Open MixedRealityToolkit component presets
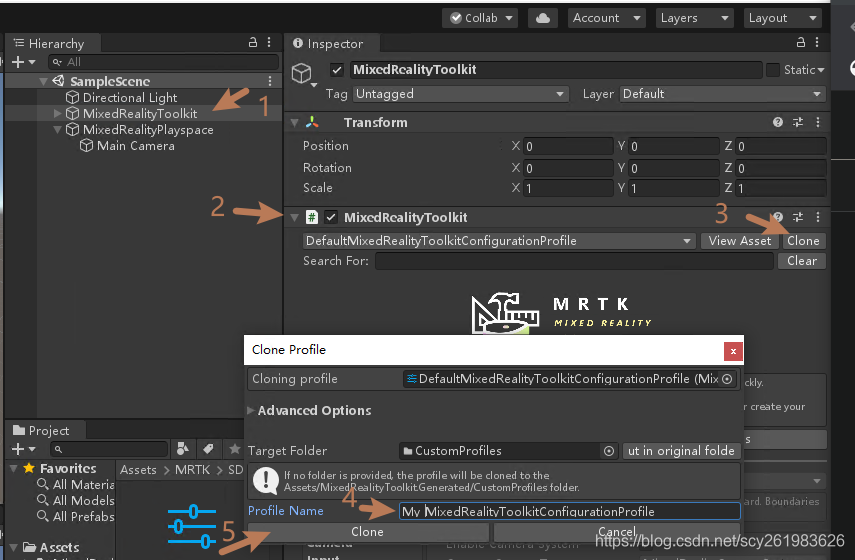The image size is (855, 560). pyautogui.click(x=798, y=217)
